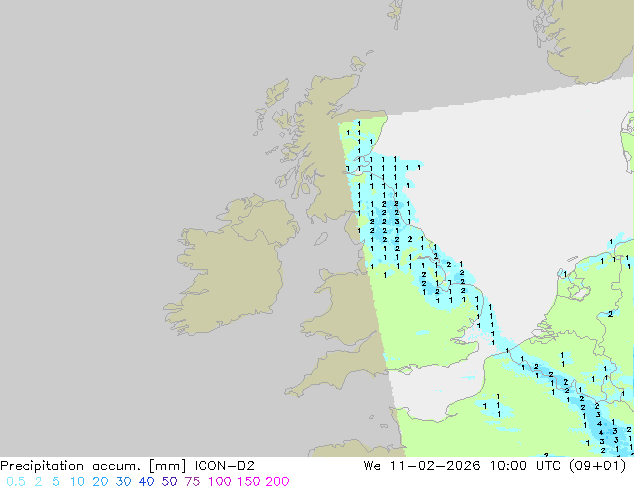The height and width of the screenshot is (490, 634).
Task: Click the ICON-D2 model label
Action: [x=225, y=466]
